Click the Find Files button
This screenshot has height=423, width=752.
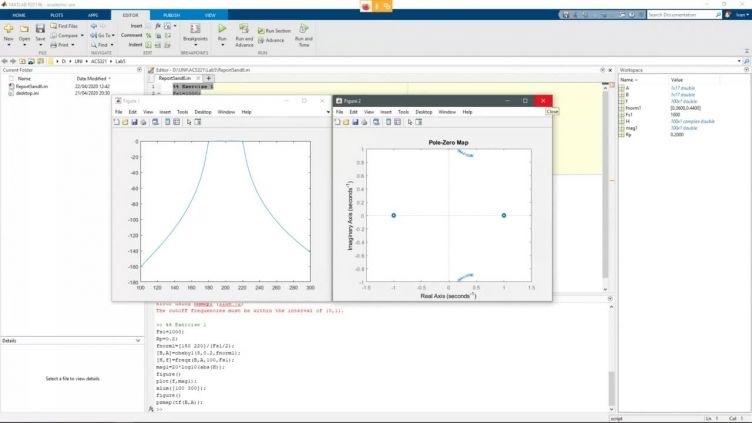64,26
